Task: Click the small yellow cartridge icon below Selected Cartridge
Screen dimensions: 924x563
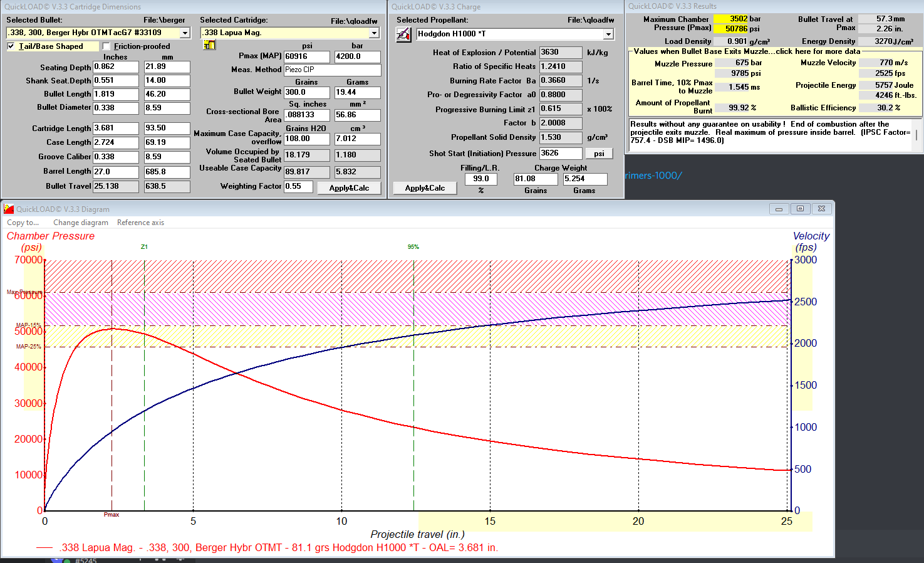Action: coord(209,45)
